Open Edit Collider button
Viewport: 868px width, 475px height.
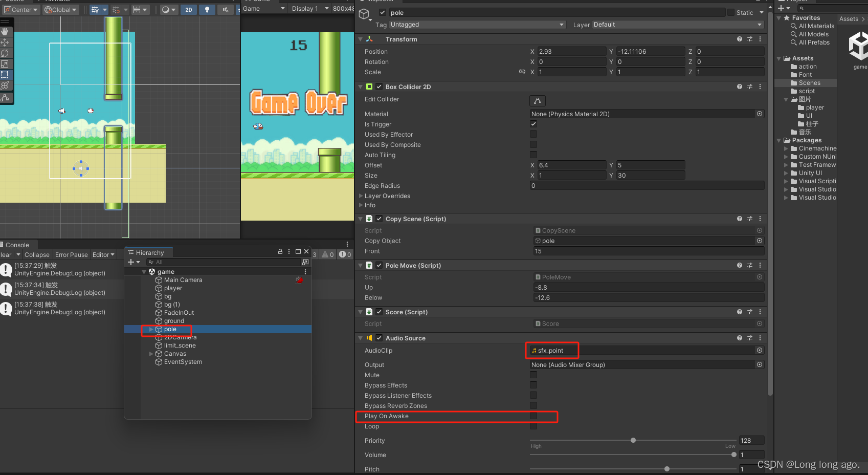point(538,101)
